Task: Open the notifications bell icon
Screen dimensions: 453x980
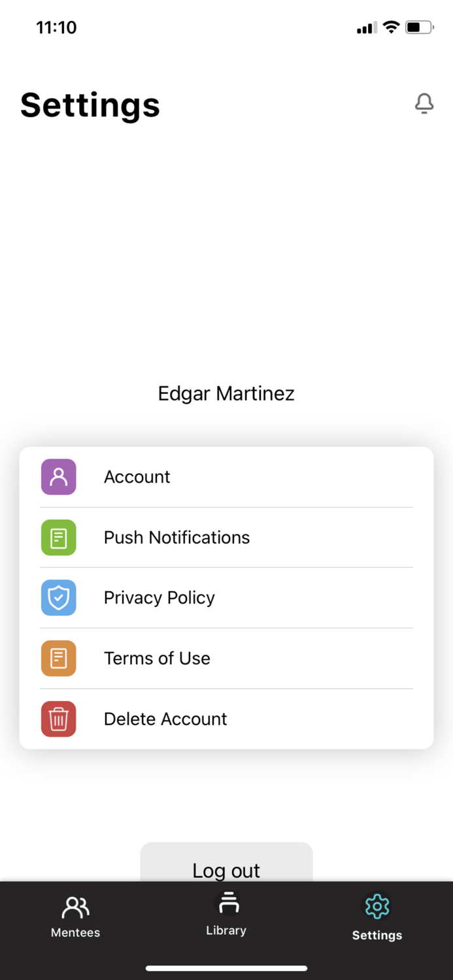Action: pyautogui.click(x=424, y=104)
